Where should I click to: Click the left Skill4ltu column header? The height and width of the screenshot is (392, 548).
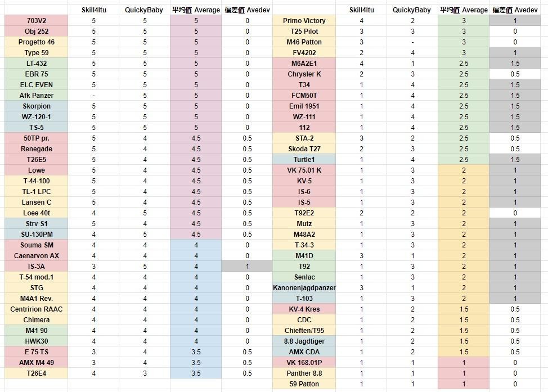(x=93, y=10)
